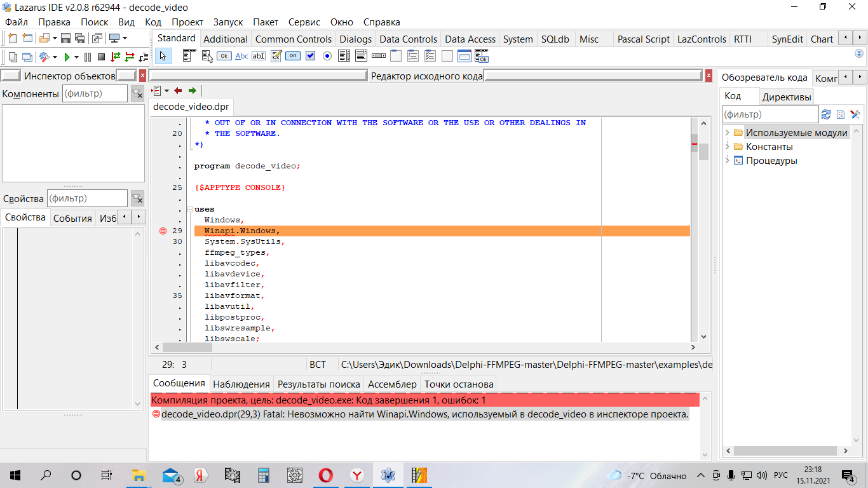Screen dimensions: 868x488
Task: Expand the Константы tree node
Action: 727,147
